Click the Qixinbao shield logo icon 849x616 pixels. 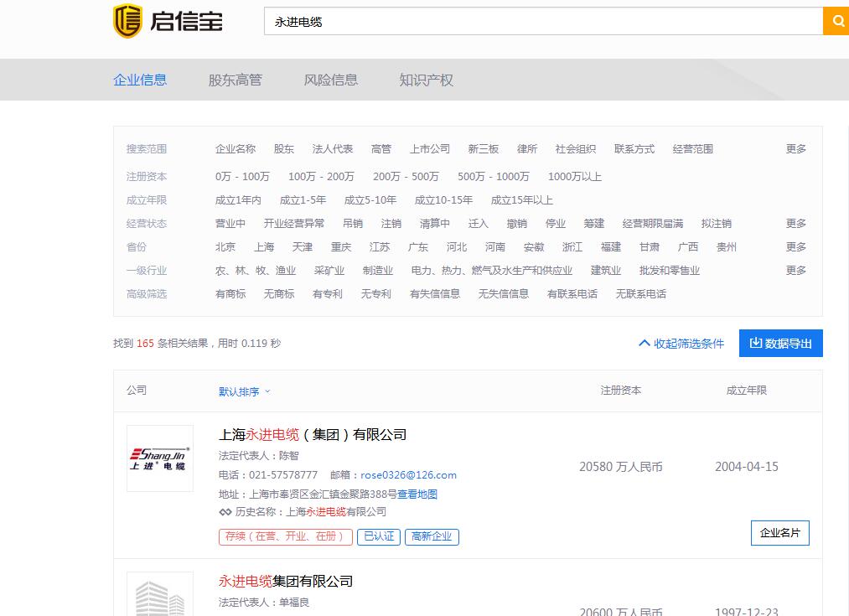127,21
